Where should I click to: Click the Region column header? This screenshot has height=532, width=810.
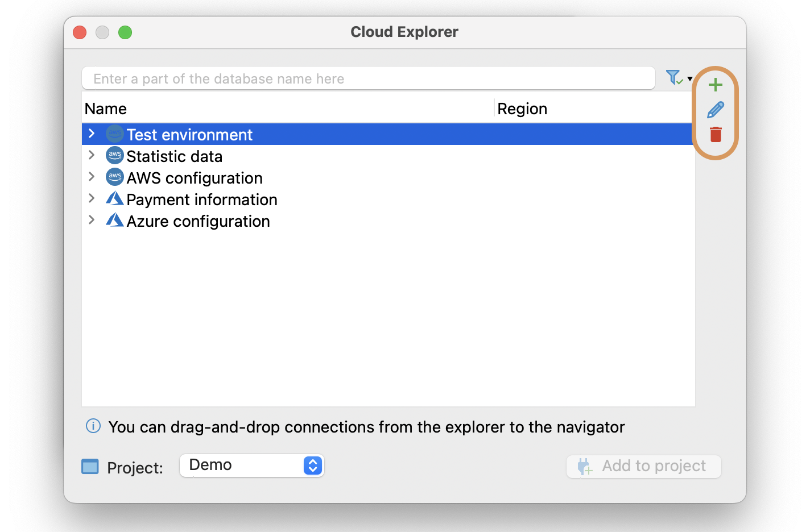(522, 109)
